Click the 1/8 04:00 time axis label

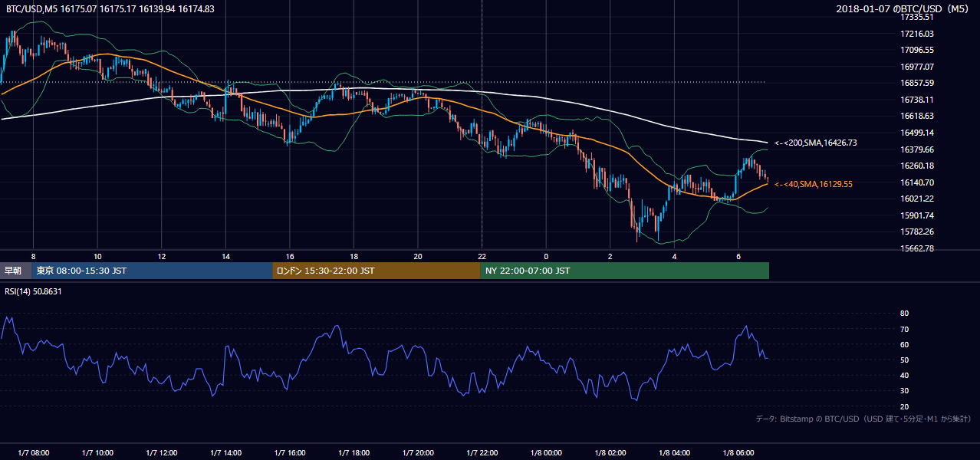[674, 453]
